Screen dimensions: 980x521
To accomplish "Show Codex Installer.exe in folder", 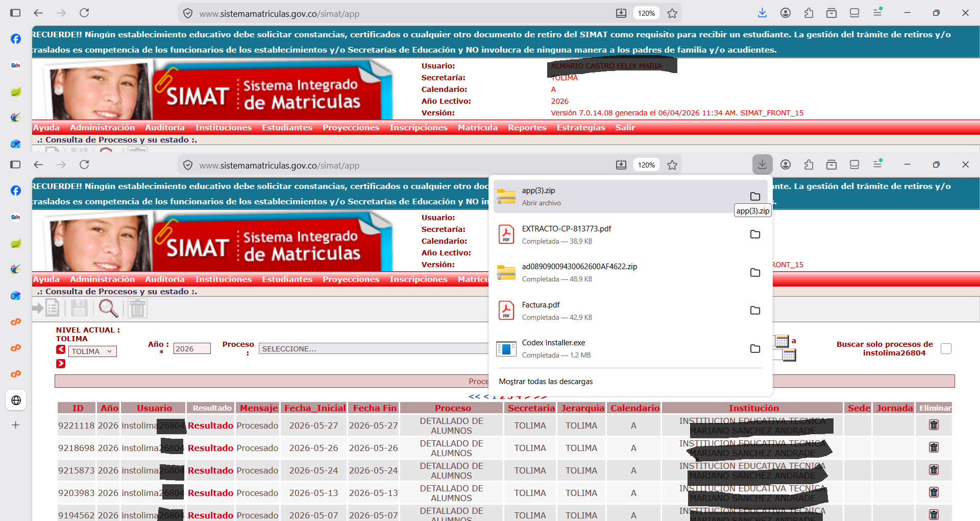I will 755,348.
